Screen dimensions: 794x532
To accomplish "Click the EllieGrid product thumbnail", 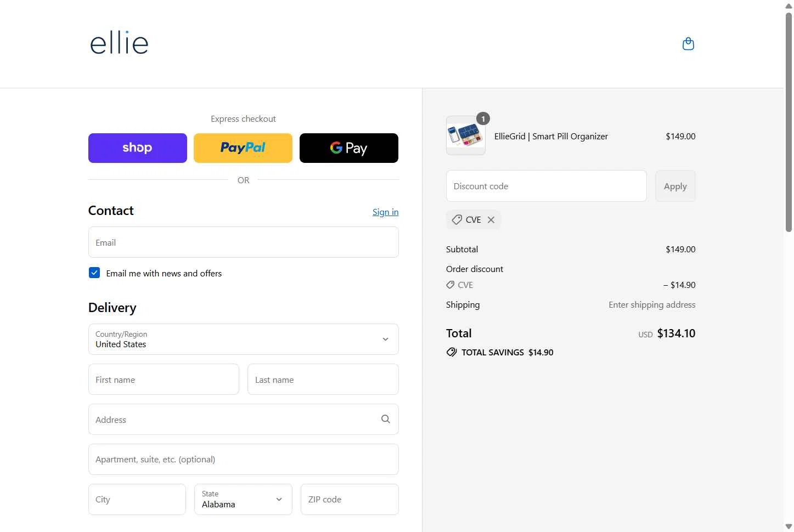I will (x=466, y=135).
